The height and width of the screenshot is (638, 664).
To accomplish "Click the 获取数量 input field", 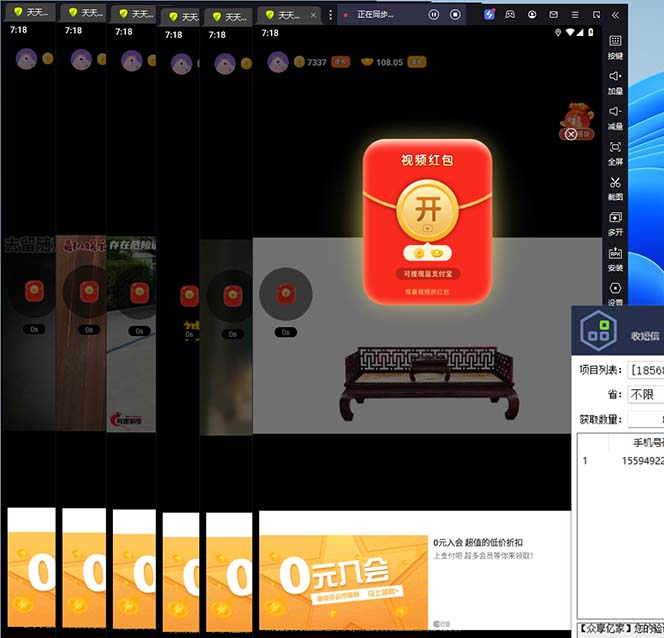I will (x=645, y=419).
